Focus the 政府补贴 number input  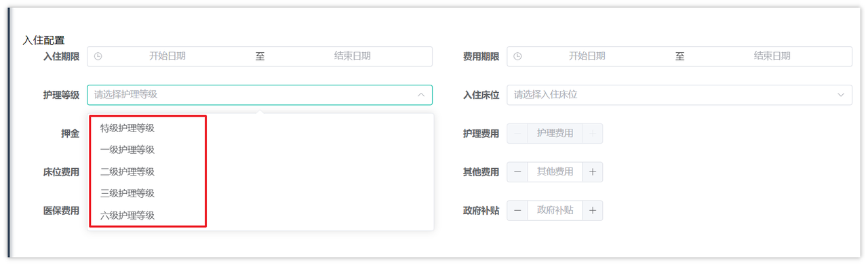point(555,211)
